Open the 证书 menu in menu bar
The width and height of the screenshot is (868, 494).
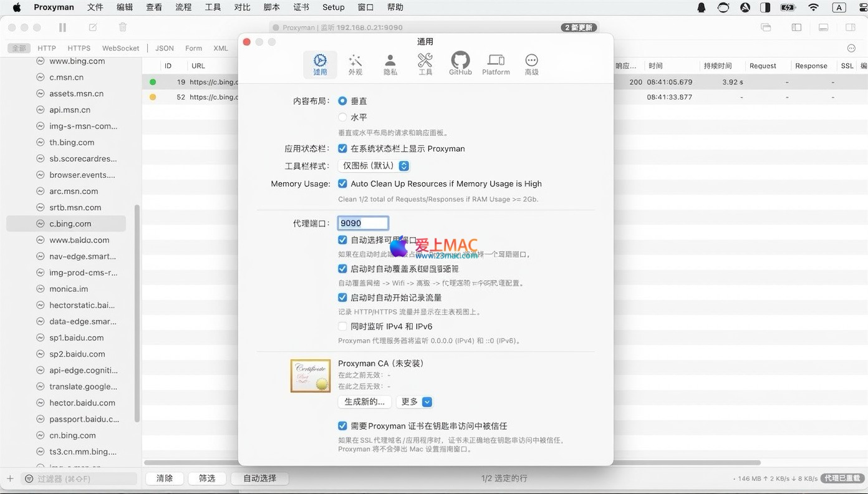(x=301, y=7)
